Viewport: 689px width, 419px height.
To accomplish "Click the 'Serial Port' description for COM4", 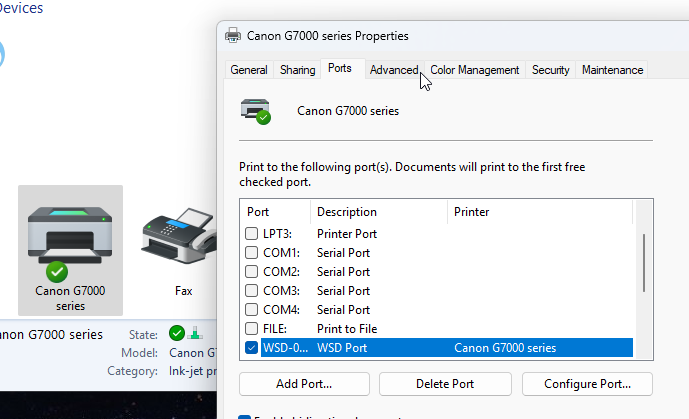I will (x=344, y=310).
